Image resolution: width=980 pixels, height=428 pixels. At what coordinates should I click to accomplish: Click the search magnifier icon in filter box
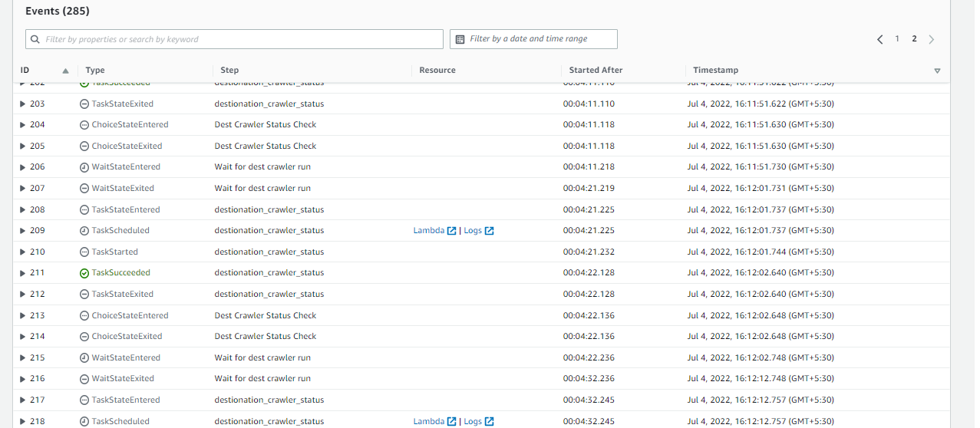(x=35, y=39)
